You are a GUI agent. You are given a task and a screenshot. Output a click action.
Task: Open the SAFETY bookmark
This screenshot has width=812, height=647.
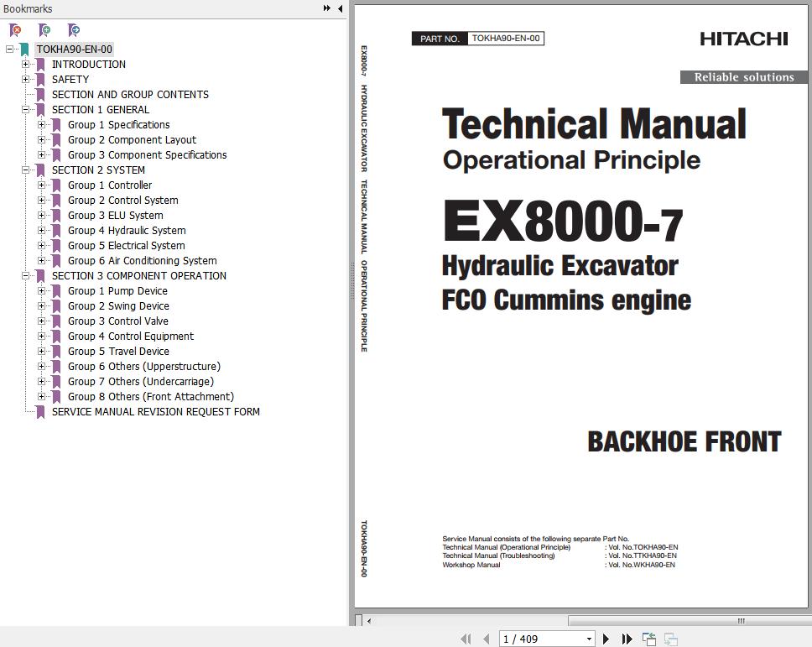click(x=70, y=79)
